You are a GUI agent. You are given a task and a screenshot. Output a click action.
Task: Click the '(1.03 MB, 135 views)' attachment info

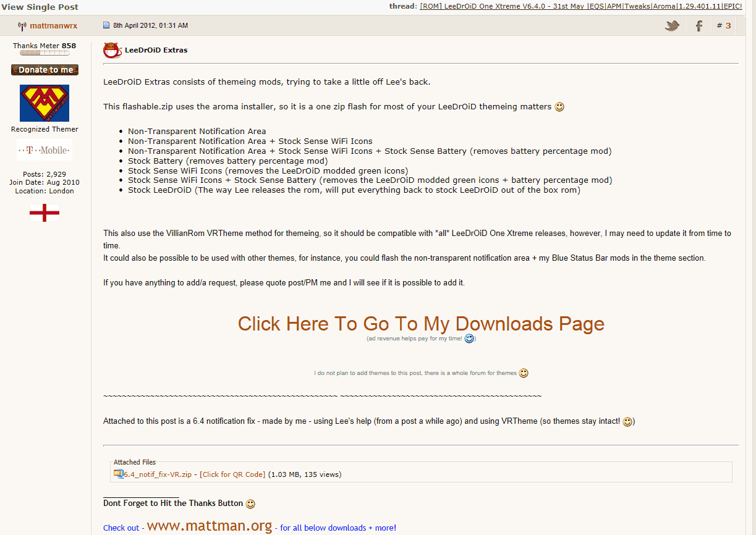305,474
